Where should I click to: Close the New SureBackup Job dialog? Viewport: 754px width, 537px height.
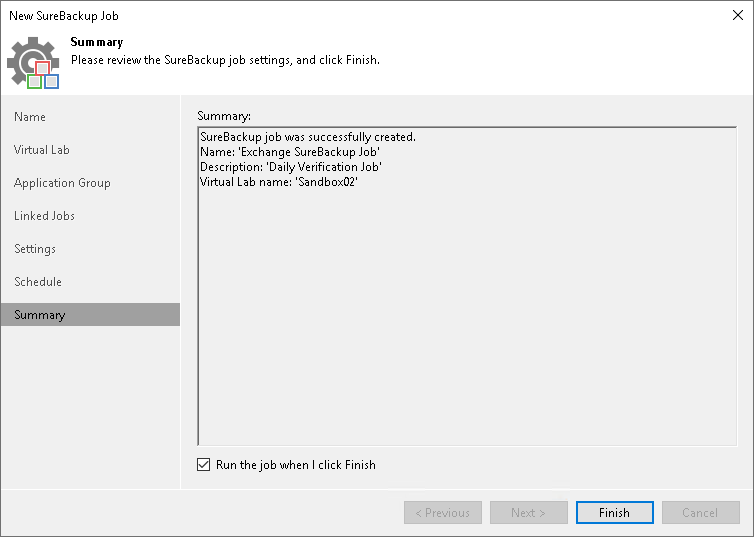click(738, 15)
